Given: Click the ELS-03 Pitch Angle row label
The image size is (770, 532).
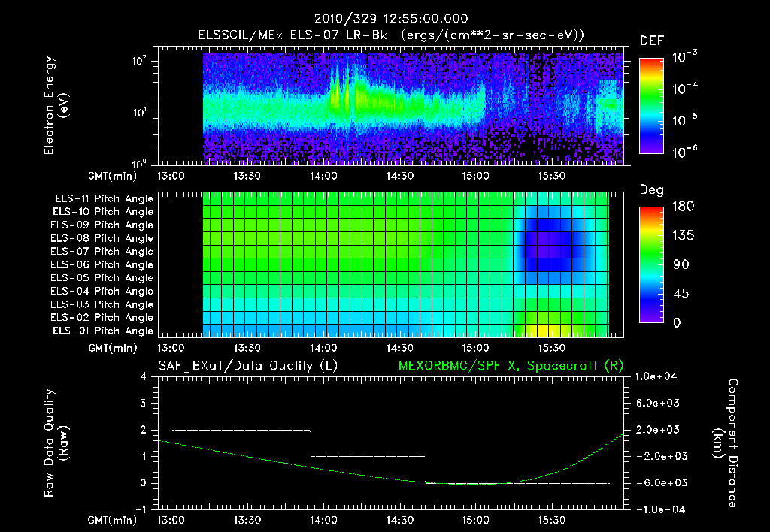Looking at the screenshot, I should [102, 305].
